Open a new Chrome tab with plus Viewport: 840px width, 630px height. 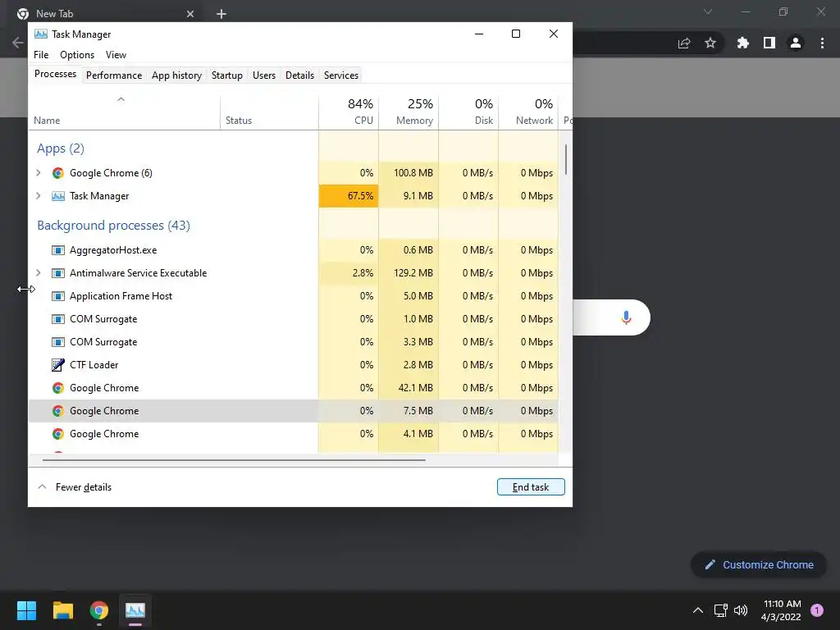click(x=221, y=14)
